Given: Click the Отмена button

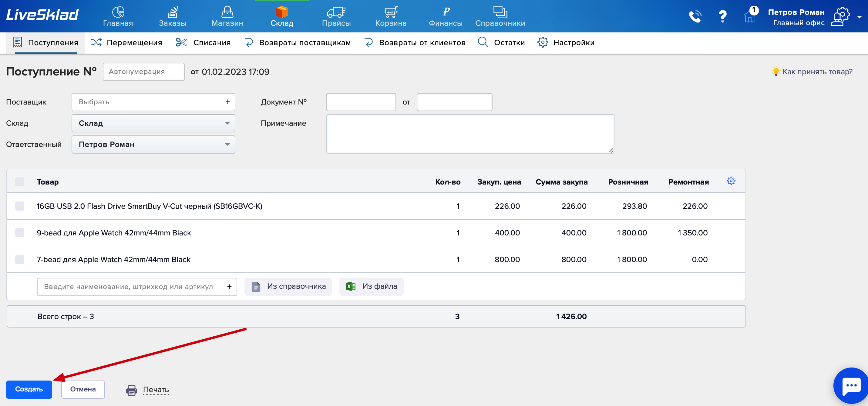Looking at the screenshot, I should click(83, 390).
